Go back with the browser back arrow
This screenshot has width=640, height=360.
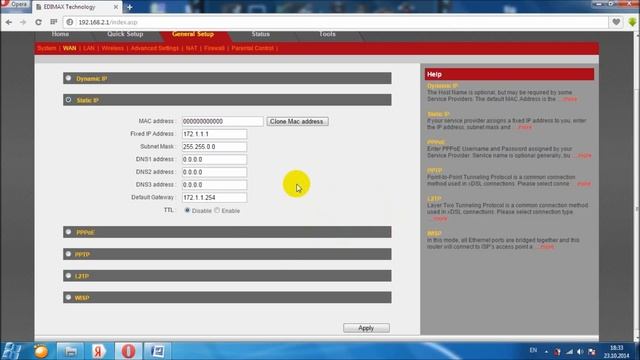click(9, 22)
